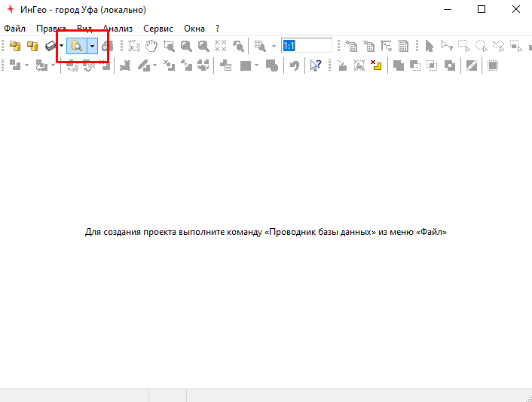Click the intersect dashed squares icon
The height and width of the screenshot is (402, 532).
click(433, 65)
